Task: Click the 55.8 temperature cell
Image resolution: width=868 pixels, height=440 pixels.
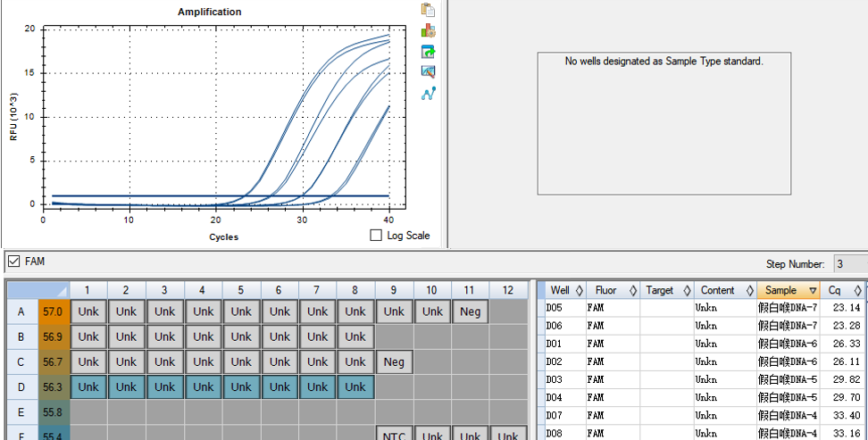Action: coord(53,412)
